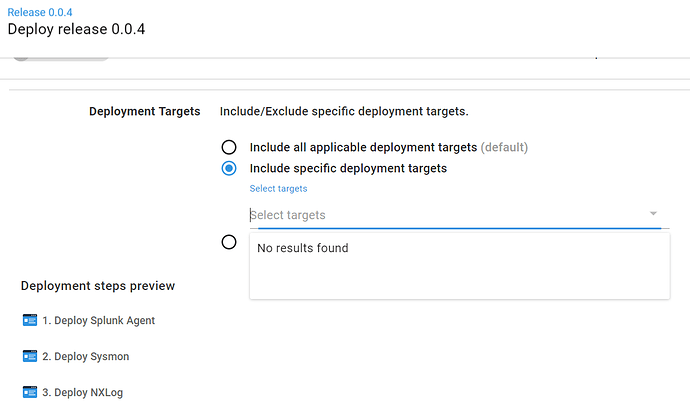Click the Deployment Targets section label
Screen dimensions: 690x419
(145, 111)
